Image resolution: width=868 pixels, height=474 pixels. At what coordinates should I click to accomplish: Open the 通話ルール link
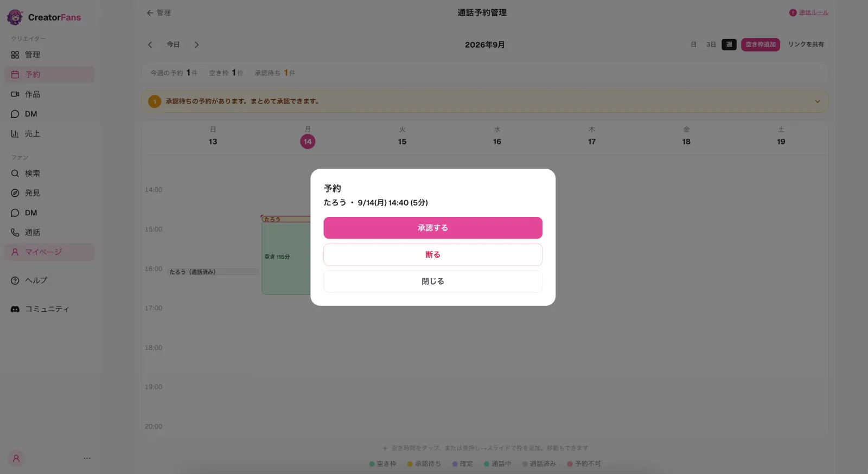pos(813,12)
